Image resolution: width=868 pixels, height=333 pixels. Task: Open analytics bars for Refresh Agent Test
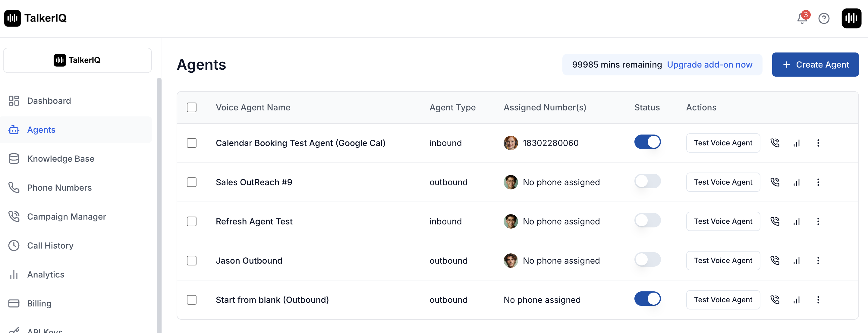point(797,221)
